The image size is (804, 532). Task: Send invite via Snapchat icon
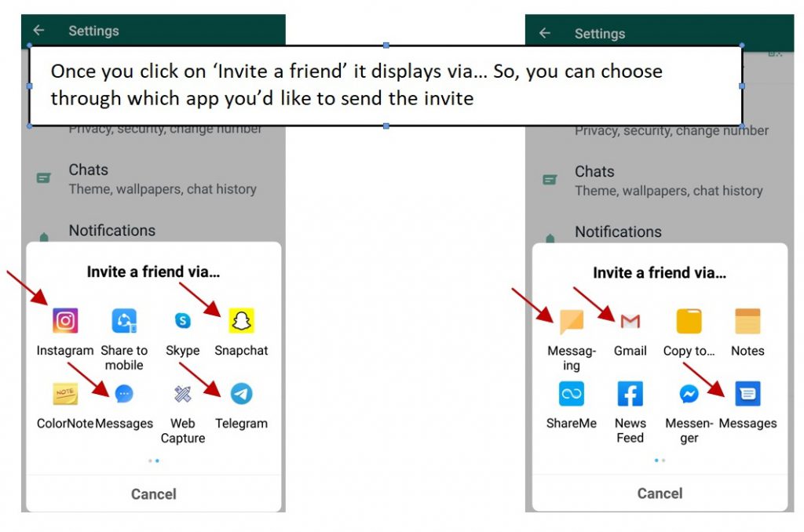(x=241, y=321)
